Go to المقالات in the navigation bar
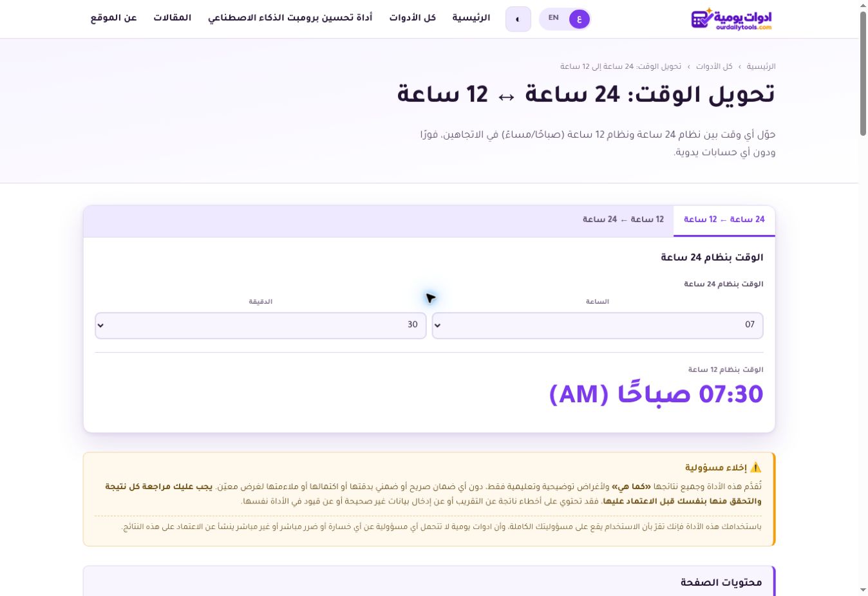The height and width of the screenshot is (596, 868). coord(173,18)
